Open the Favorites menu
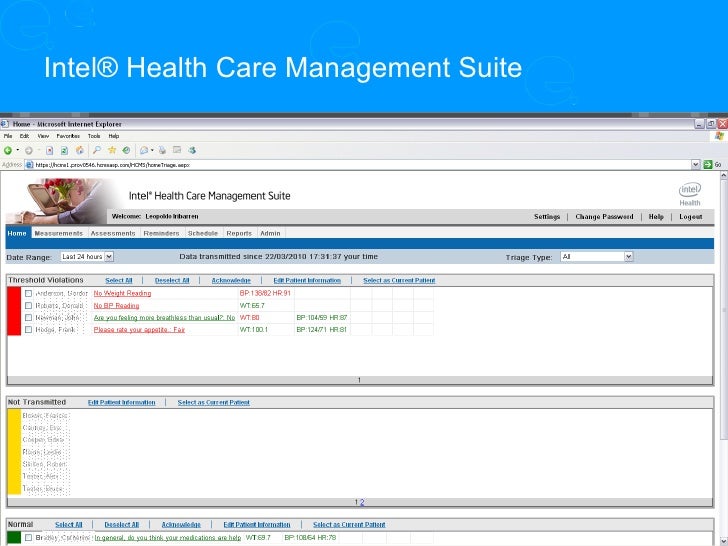The width and height of the screenshot is (728, 546). (x=68, y=136)
